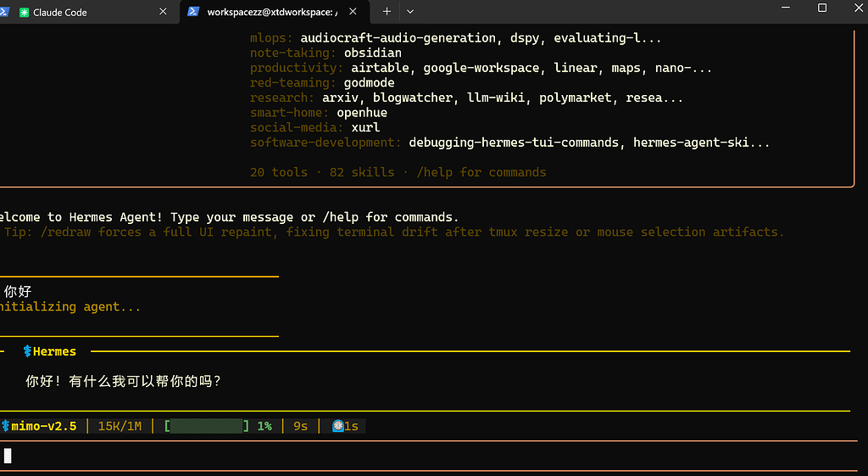
Task: Click the software-development category label
Action: pyautogui.click(x=325, y=143)
